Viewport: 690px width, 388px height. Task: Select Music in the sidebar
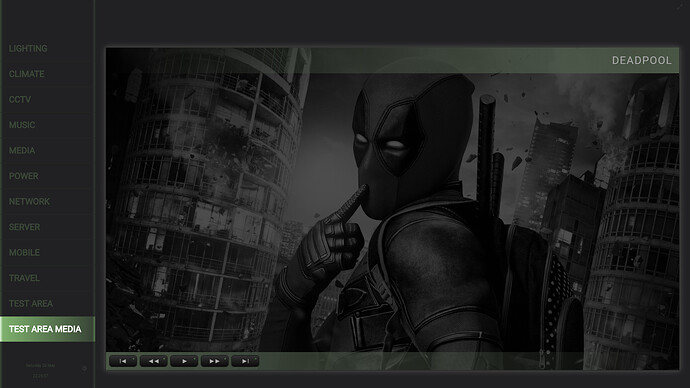[x=47, y=125]
